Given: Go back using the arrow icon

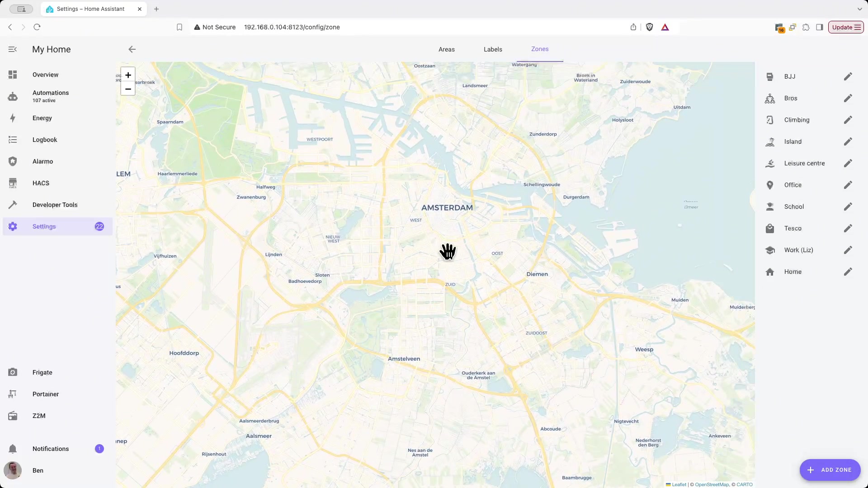Looking at the screenshot, I should (x=132, y=49).
